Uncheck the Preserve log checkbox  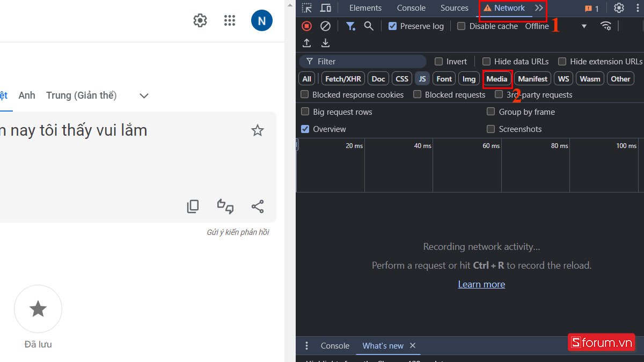[392, 26]
